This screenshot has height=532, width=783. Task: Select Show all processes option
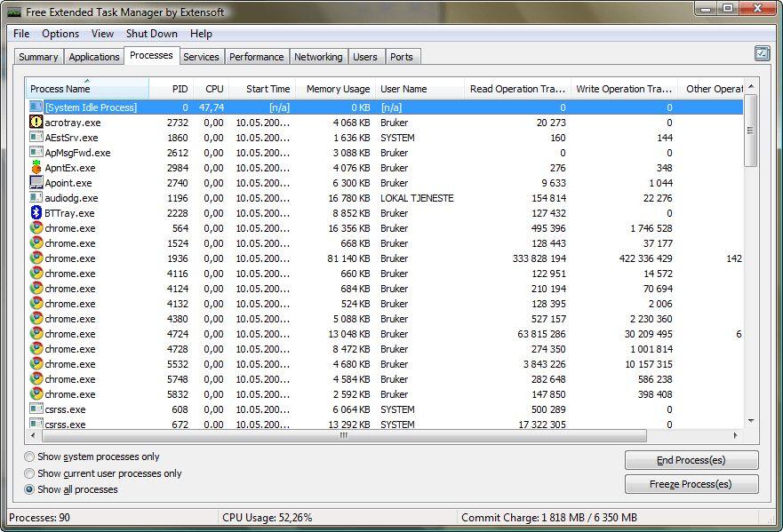click(x=30, y=489)
